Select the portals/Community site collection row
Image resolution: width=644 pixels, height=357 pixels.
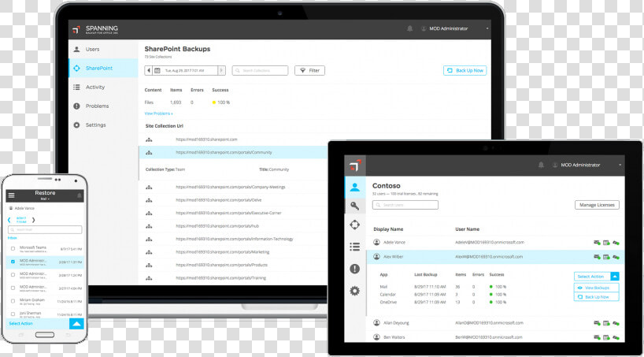coord(233,152)
